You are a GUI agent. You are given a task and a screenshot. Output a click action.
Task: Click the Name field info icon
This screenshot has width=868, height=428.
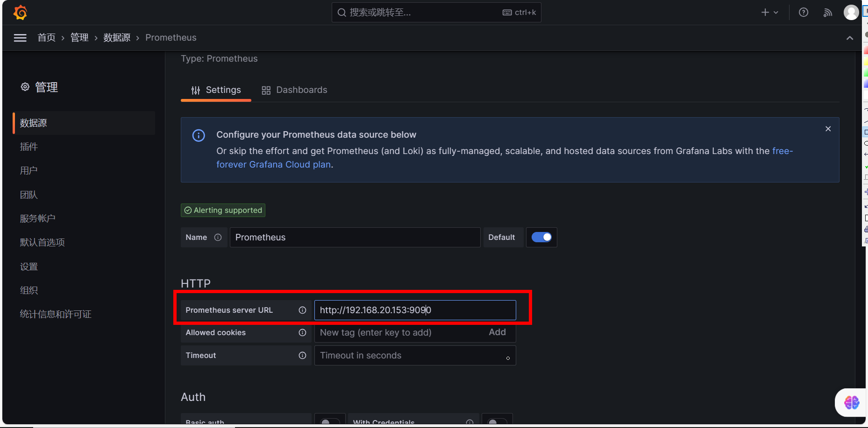click(218, 238)
